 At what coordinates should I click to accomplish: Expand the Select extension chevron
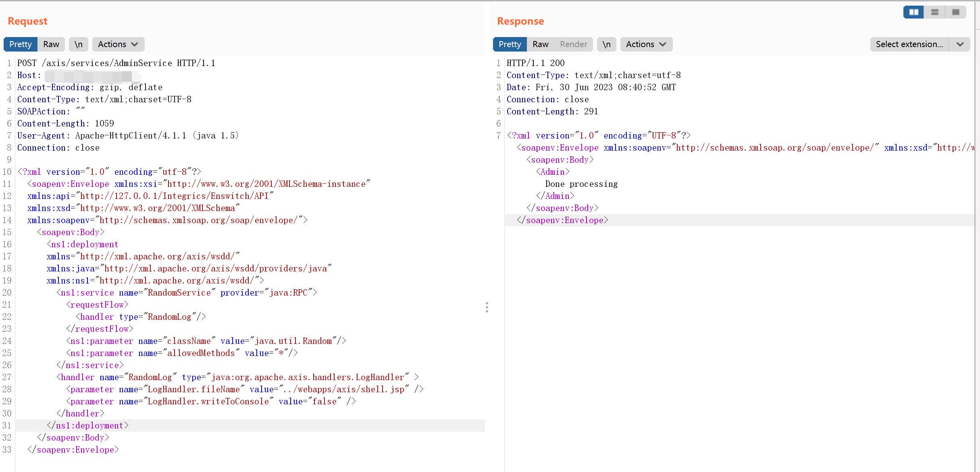(x=960, y=44)
